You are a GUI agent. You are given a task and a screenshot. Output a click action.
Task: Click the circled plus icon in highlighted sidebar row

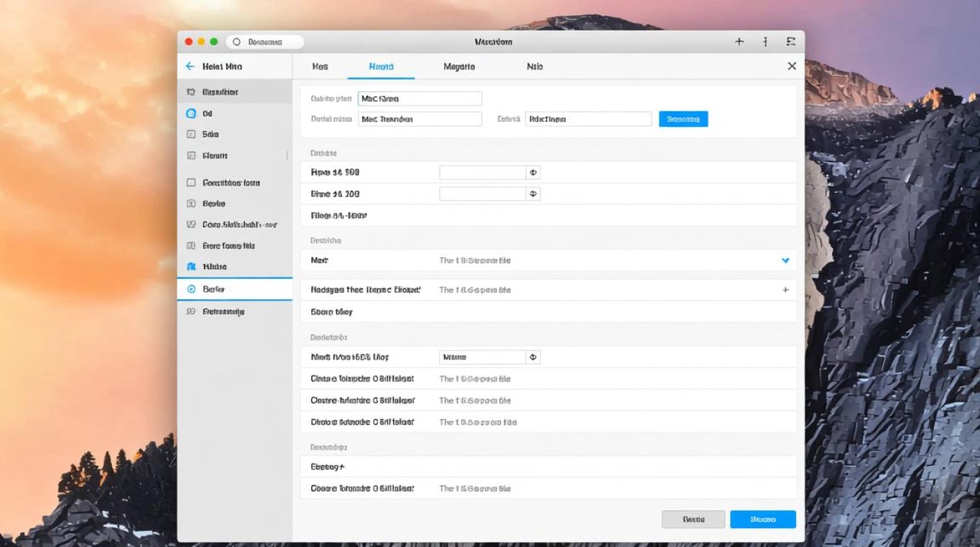(x=191, y=289)
